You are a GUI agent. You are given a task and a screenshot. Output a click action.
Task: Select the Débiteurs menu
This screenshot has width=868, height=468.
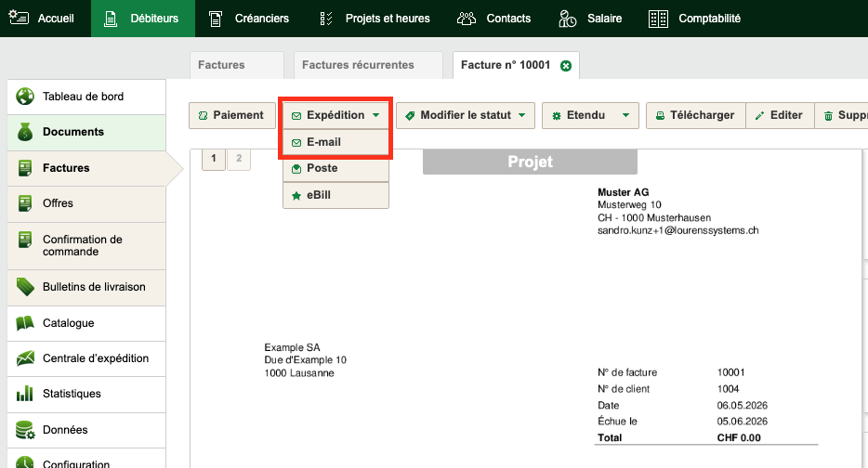143,19
